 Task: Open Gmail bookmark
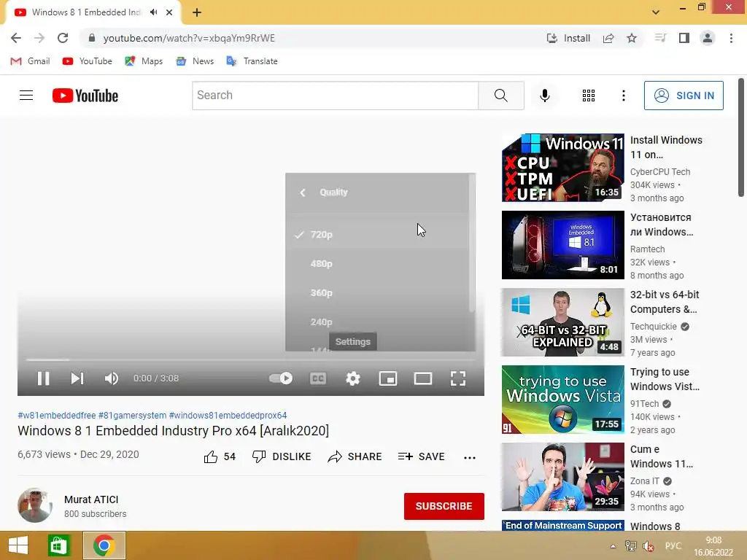[31, 61]
